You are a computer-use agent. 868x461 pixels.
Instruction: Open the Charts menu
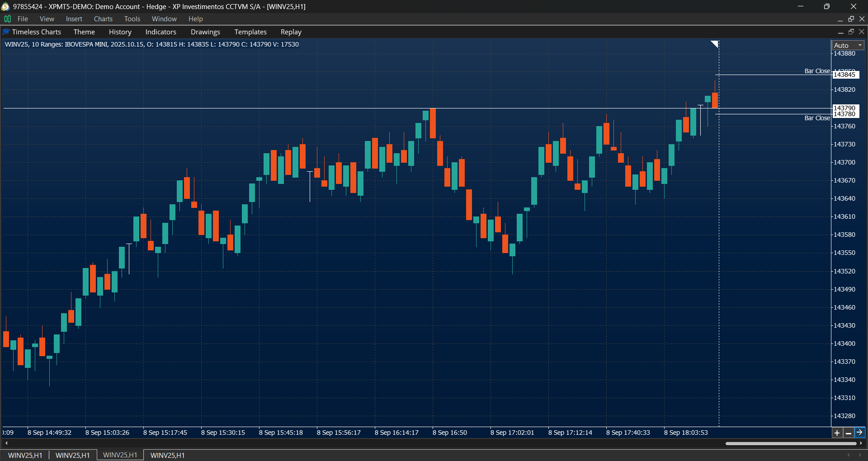pyautogui.click(x=103, y=19)
